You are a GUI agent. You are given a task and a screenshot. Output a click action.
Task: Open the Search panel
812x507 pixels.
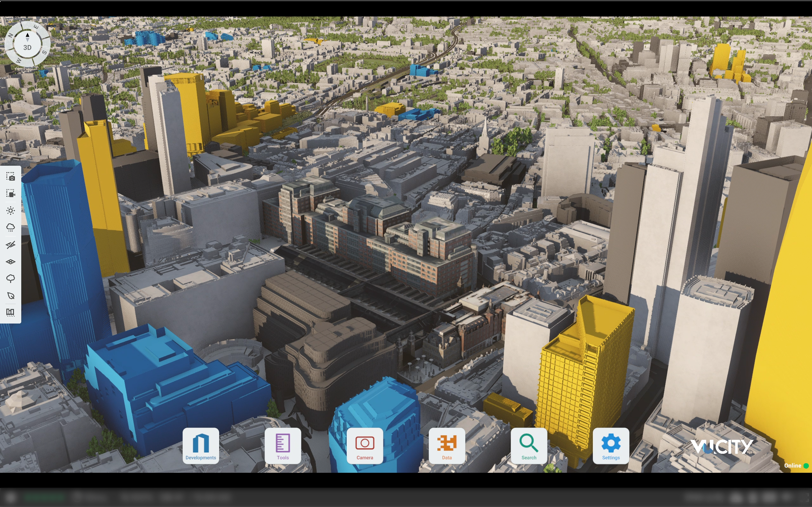coord(529,446)
